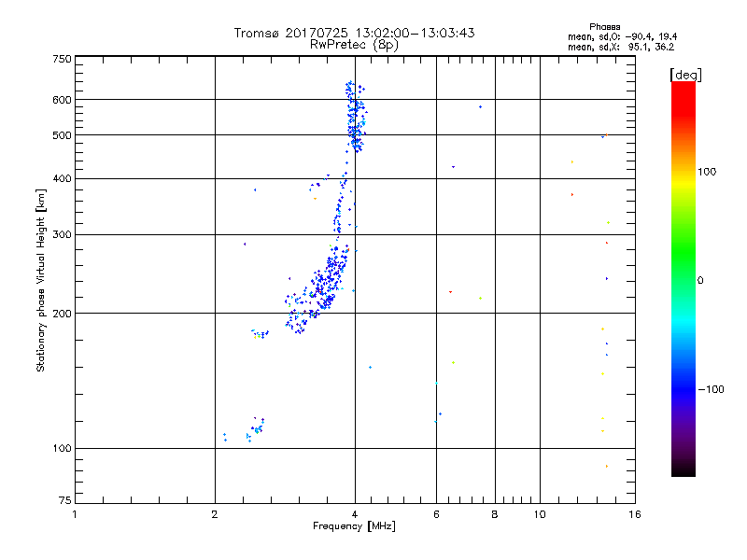Click the y-axis tick label '400'

(x=62, y=178)
